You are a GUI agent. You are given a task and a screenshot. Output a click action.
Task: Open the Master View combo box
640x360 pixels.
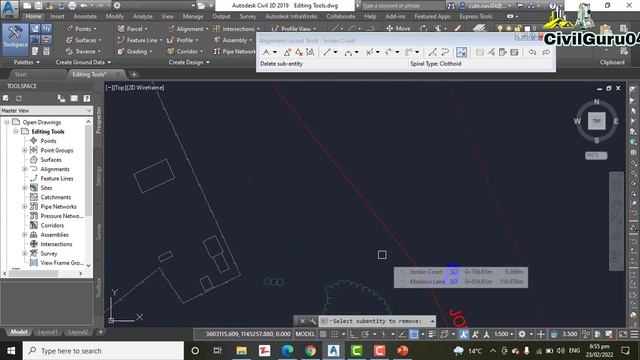46,111
